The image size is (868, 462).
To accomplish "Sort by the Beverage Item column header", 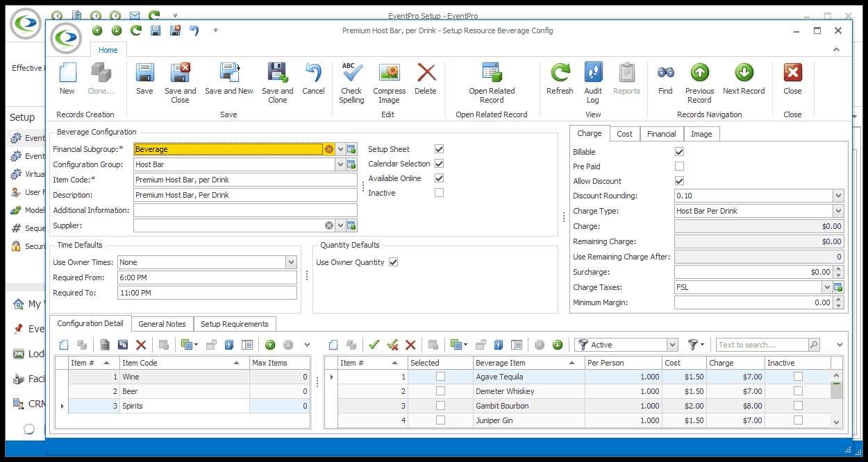I will pos(529,363).
